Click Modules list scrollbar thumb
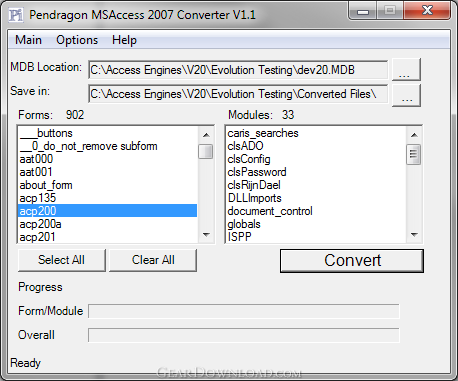 414,154
